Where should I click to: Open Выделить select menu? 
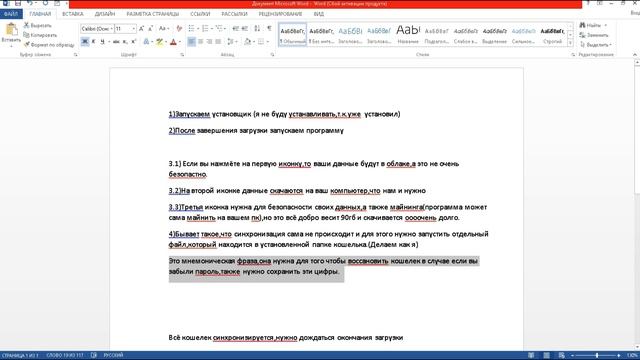coord(596,44)
